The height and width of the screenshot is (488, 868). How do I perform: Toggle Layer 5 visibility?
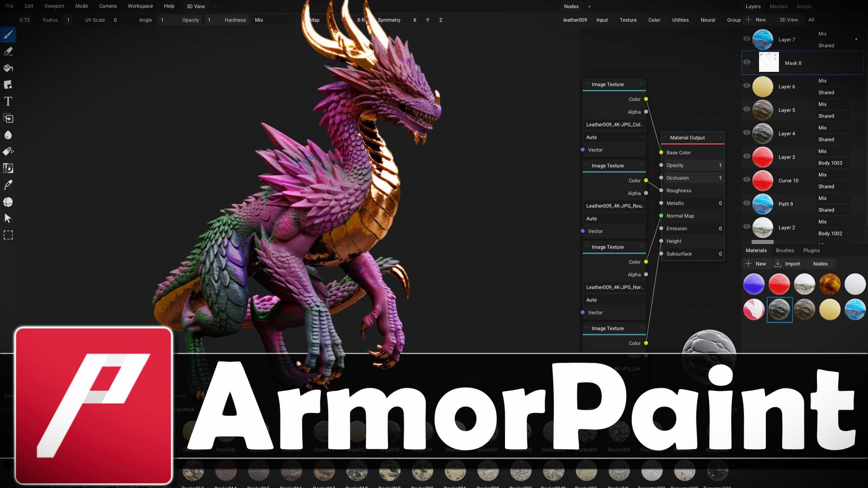pos(747,109)
